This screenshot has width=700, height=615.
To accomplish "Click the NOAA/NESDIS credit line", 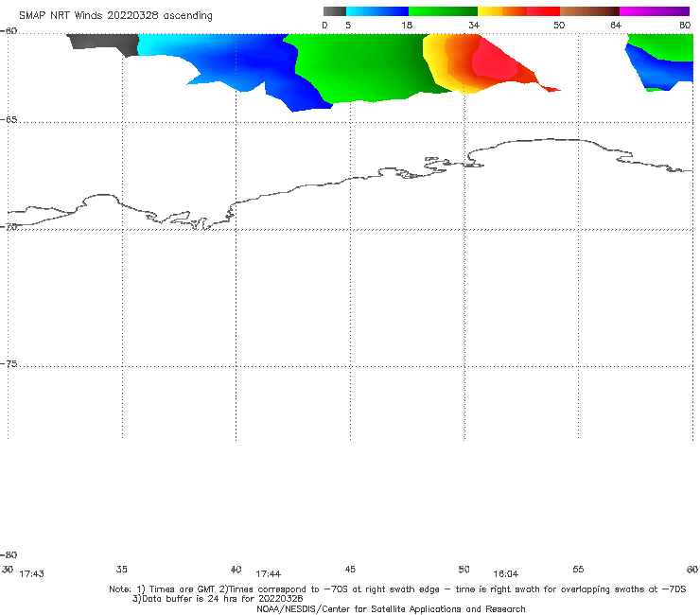I will 391,608.
